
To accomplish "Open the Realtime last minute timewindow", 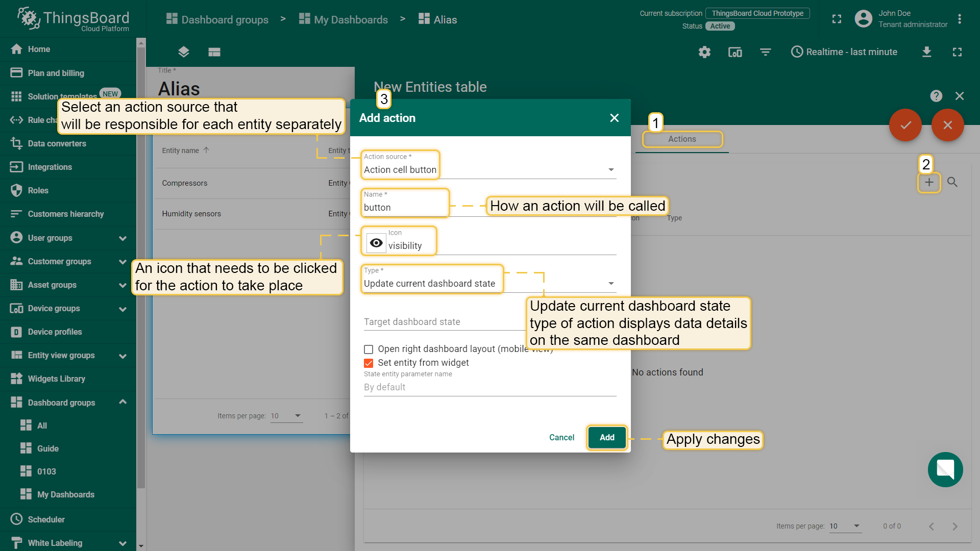I will click(x=844, y=52).
